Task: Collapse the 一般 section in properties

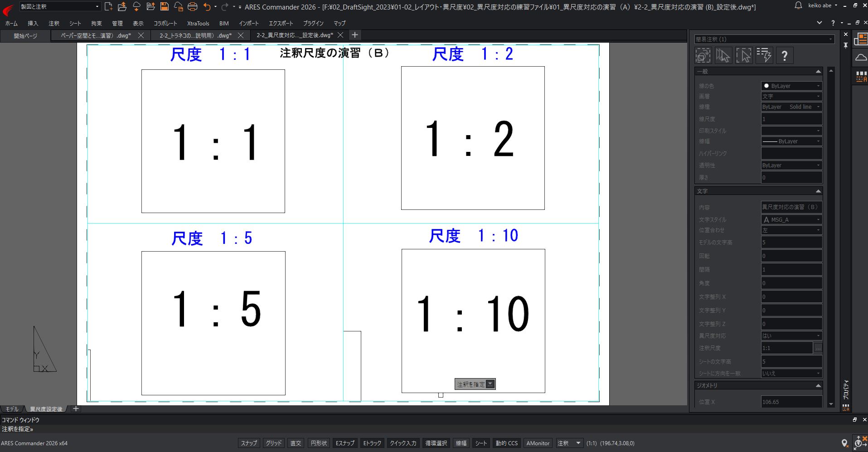Action: [818, 72]
